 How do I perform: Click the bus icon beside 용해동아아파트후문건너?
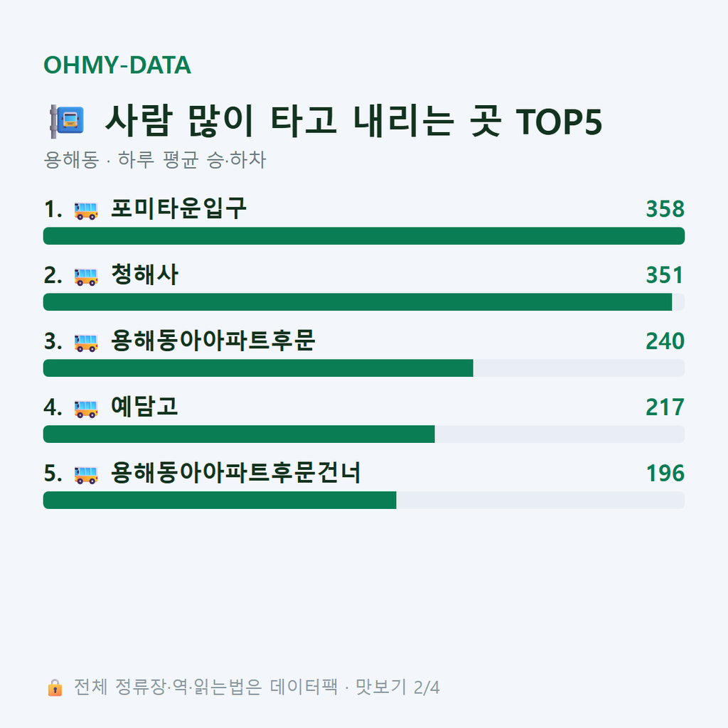86,474
